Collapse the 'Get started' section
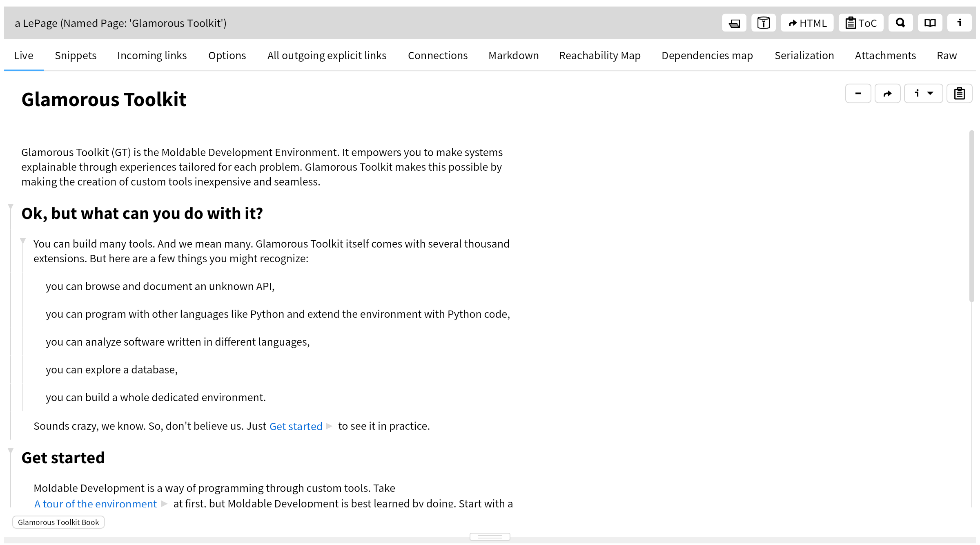Image resolution: width=980 pixels, height=545 pixels. pos(11,451)
